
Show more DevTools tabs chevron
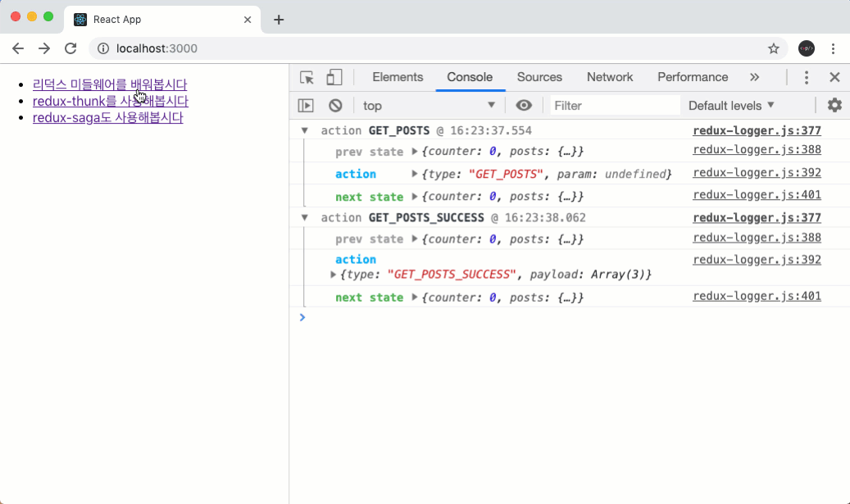[x=755, y=78]
